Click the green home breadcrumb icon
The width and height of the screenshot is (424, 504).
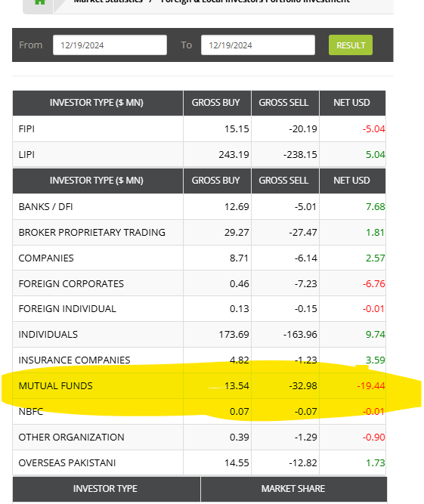tap(39, 2)
